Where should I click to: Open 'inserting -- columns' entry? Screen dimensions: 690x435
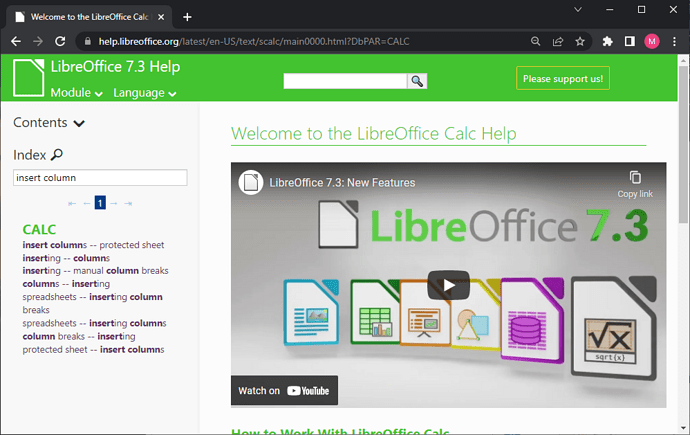pyautogui.click(x=66, y=258)
